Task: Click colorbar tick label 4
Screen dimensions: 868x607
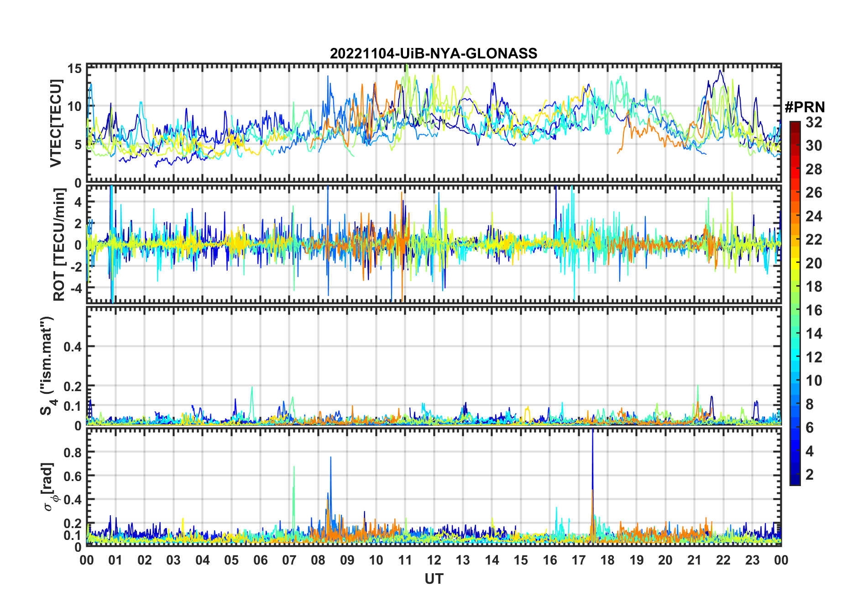Action: tap(810, 451)
